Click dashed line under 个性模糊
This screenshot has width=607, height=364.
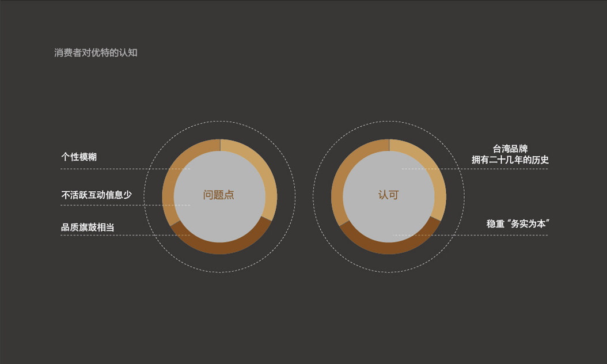[125, 169]
